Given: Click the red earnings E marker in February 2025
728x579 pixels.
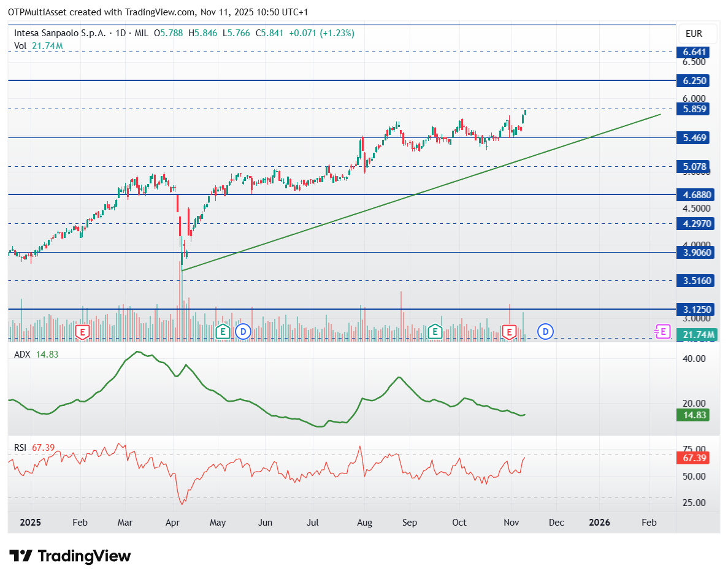Looking at the screenshot, I should tap(83, 332).
